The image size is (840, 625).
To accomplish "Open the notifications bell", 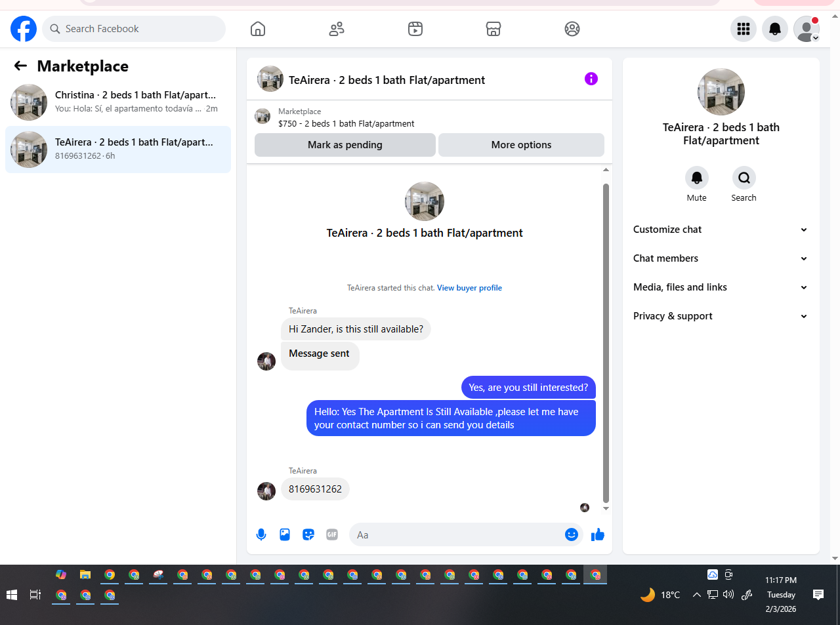I will (x=775, y=29).
